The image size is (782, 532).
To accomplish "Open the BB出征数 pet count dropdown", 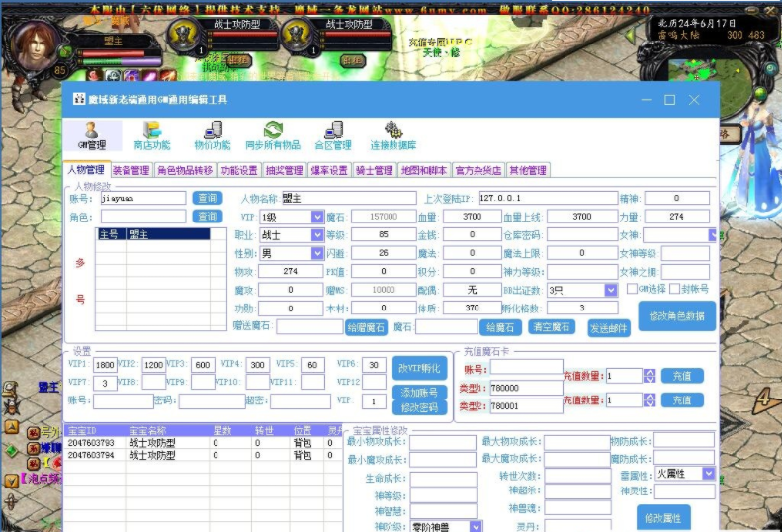I will click(611, 290).
